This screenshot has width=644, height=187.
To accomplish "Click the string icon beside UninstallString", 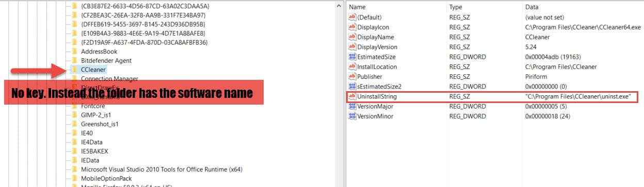I will coord(352,96).
